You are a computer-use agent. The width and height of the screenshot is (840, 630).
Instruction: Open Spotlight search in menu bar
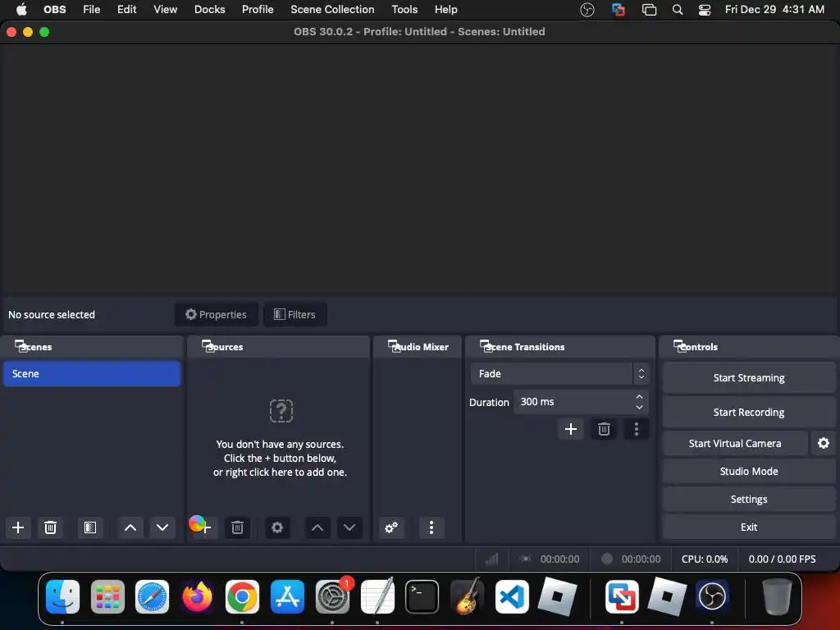[x=677, y=10]
